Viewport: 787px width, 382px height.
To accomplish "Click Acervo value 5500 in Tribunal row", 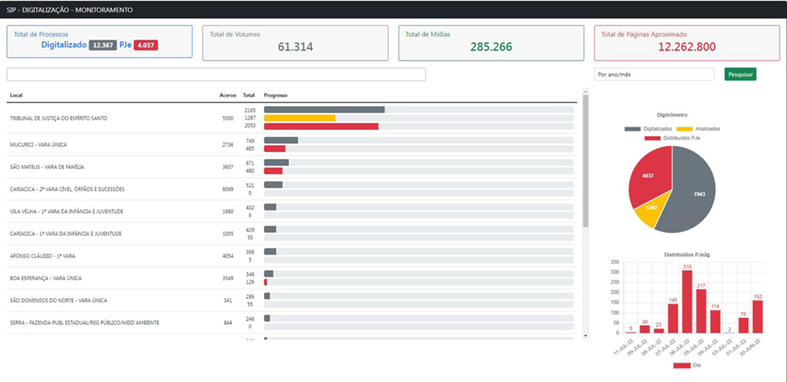I will tap(228, 118).
